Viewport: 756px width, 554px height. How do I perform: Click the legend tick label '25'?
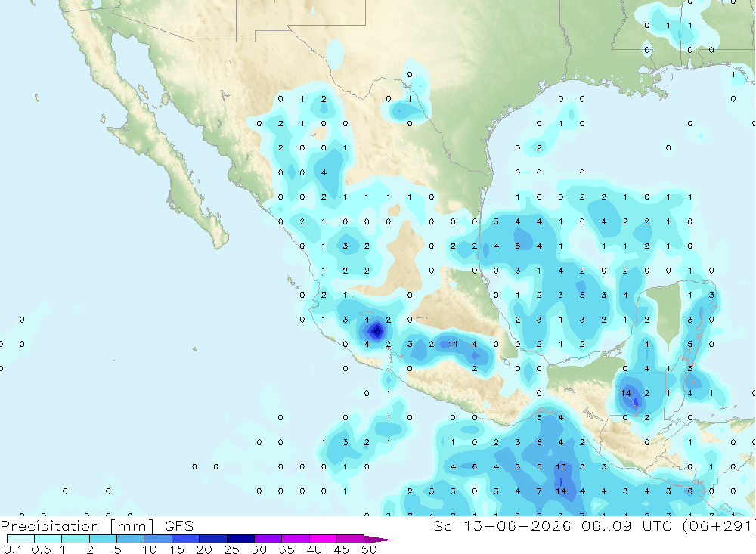(232, 549)
